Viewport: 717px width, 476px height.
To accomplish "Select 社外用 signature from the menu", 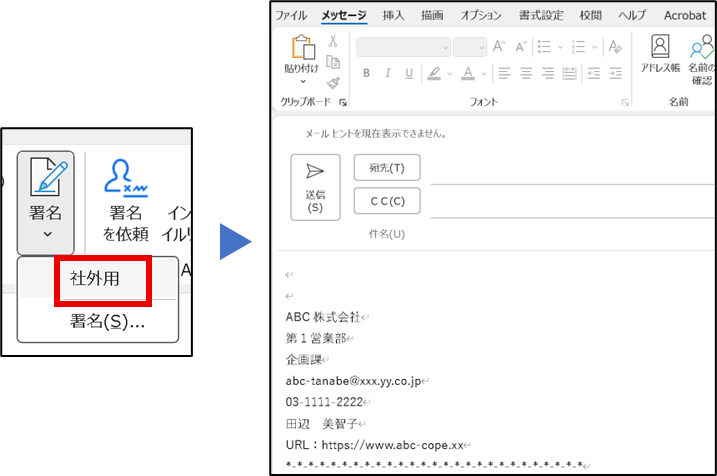I will (x=95, y=279).
